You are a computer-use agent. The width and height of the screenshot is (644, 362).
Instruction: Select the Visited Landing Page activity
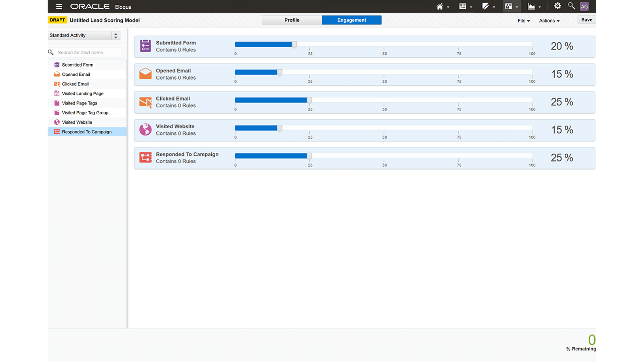pyautogui.click(x=83, y=94)
